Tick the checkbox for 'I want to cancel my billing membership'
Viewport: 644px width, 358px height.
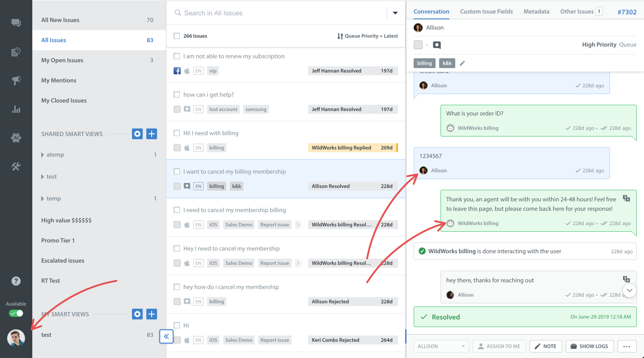(x=176, y=171)
